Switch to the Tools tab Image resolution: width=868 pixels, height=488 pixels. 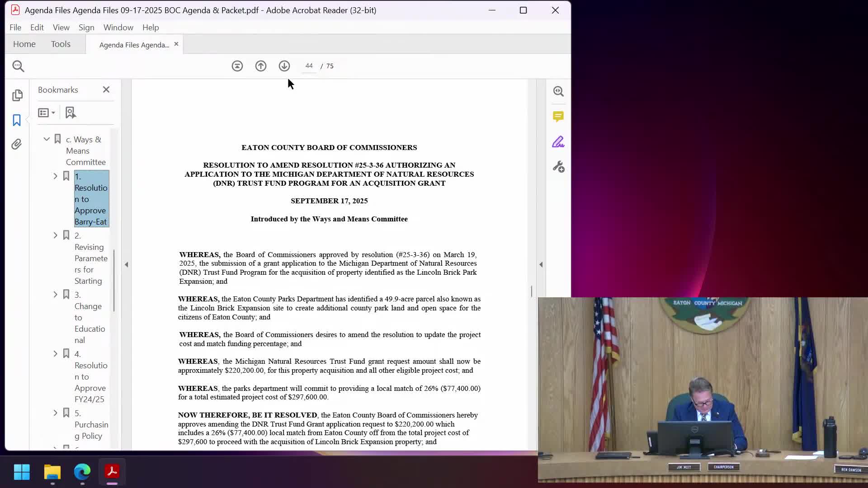point(61,44)
